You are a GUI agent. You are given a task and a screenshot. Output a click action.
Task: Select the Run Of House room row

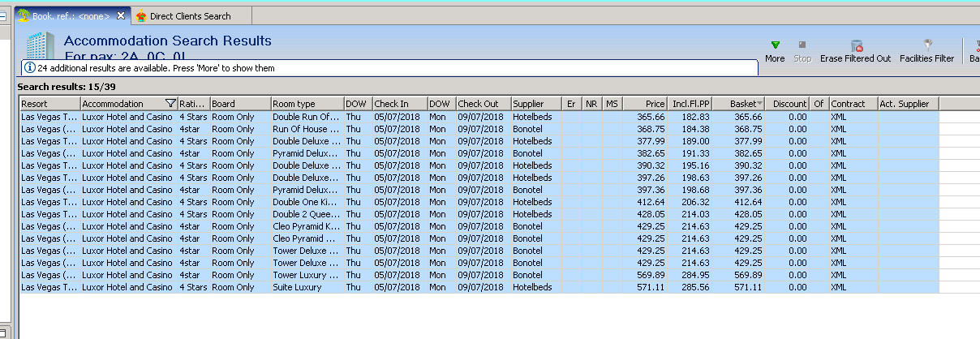(x=479, y=129)
